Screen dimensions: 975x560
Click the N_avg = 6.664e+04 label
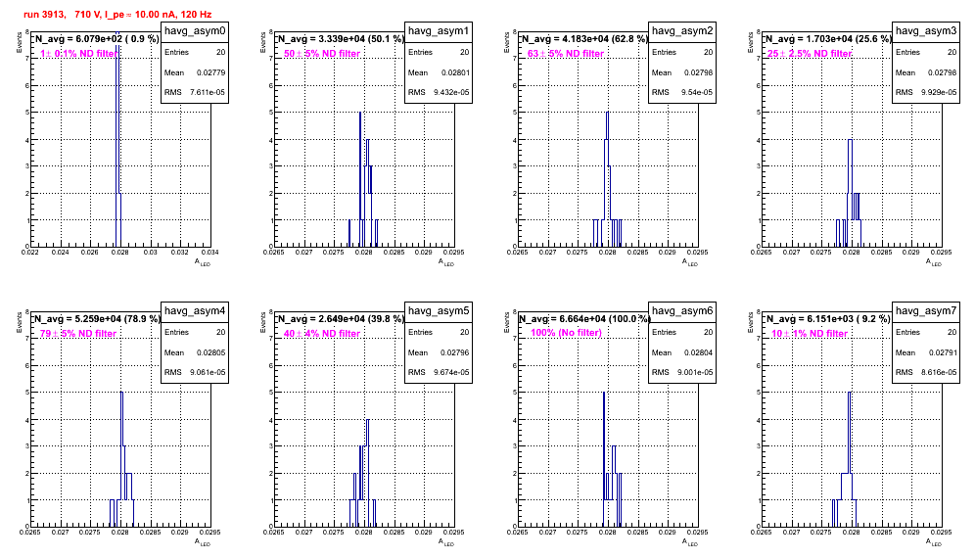[584, 319]
